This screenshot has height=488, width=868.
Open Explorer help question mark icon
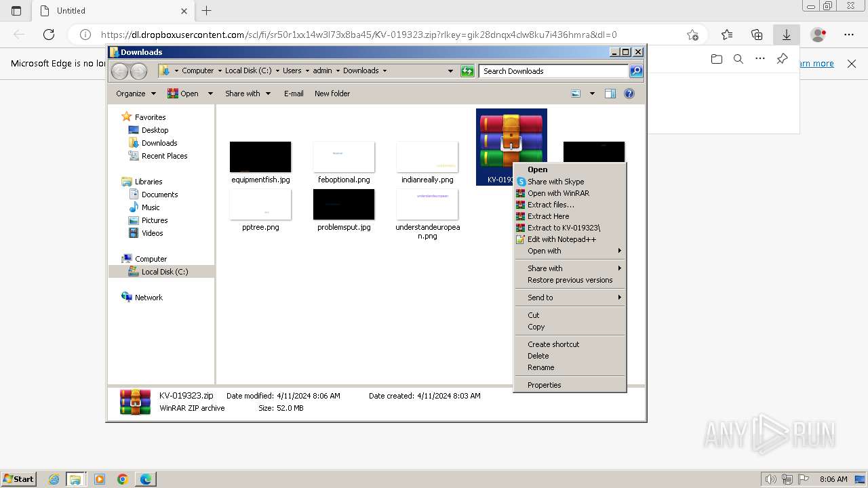(x=629, y=94)
